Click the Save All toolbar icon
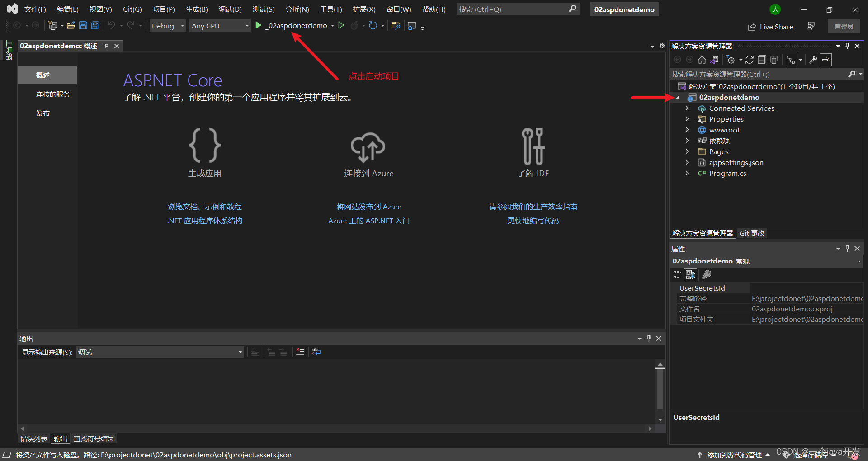The height and width of the screenshot is (461, 868). click(95, 26)
